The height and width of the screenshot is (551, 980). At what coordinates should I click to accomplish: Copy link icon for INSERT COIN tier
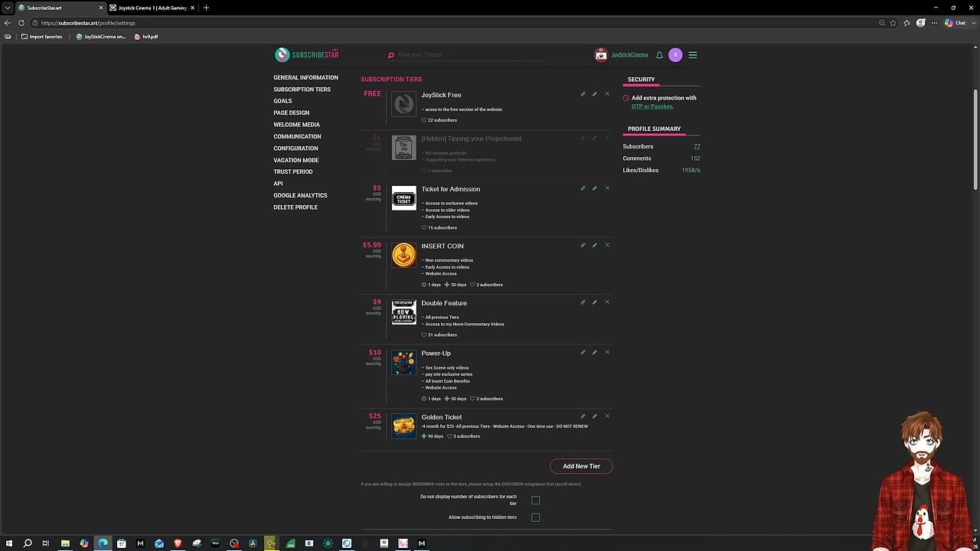click(x=583, y=245)
